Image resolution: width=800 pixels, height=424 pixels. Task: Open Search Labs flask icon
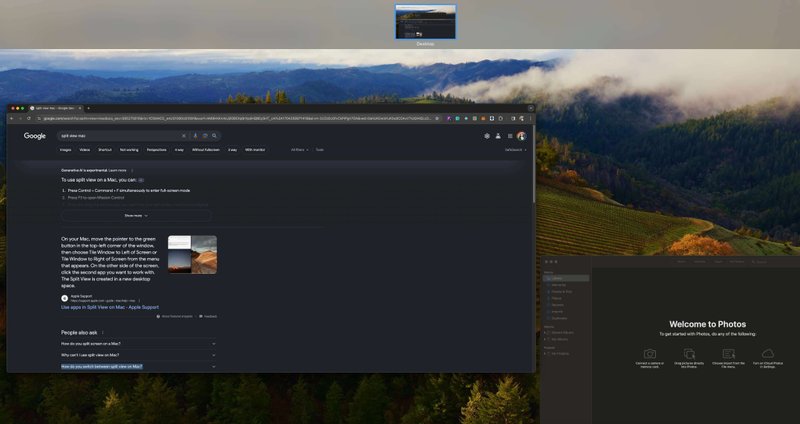[x=498, y=136]
